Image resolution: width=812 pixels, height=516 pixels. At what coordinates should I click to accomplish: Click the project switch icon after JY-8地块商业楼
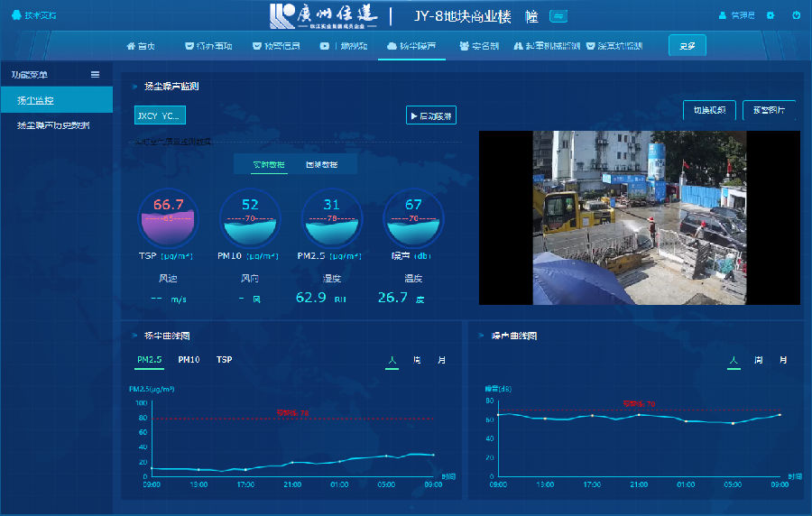point(558,15)
